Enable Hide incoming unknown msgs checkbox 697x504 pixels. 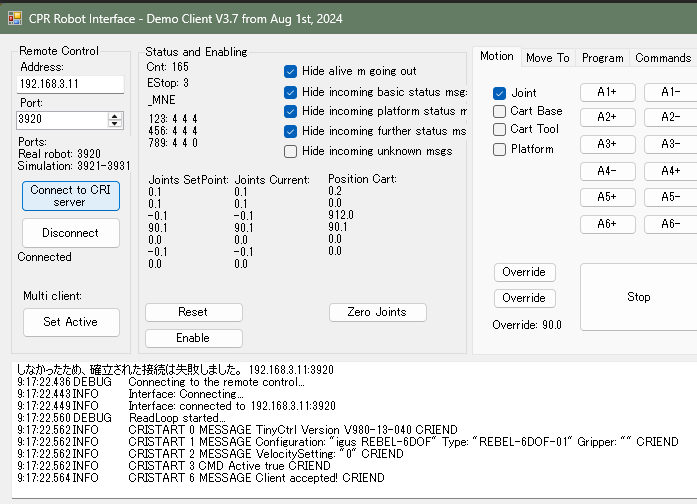pyautogui.click(x=291, y=151)
